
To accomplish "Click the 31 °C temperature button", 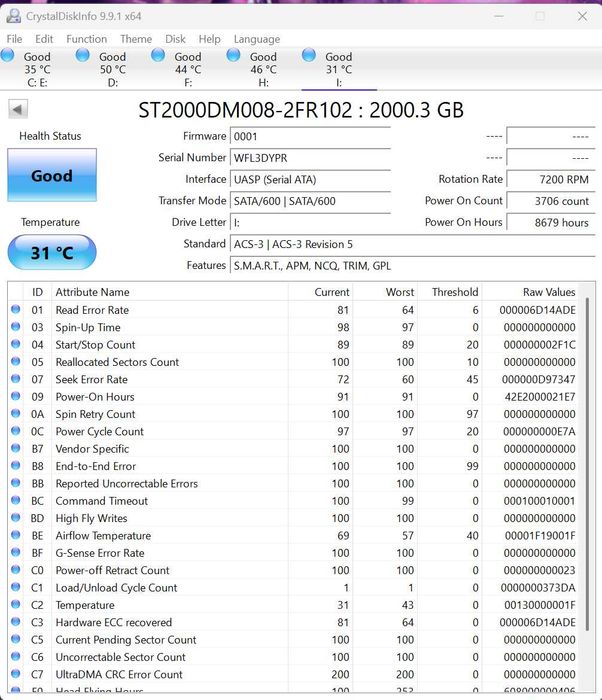I will tap(52, 253).
